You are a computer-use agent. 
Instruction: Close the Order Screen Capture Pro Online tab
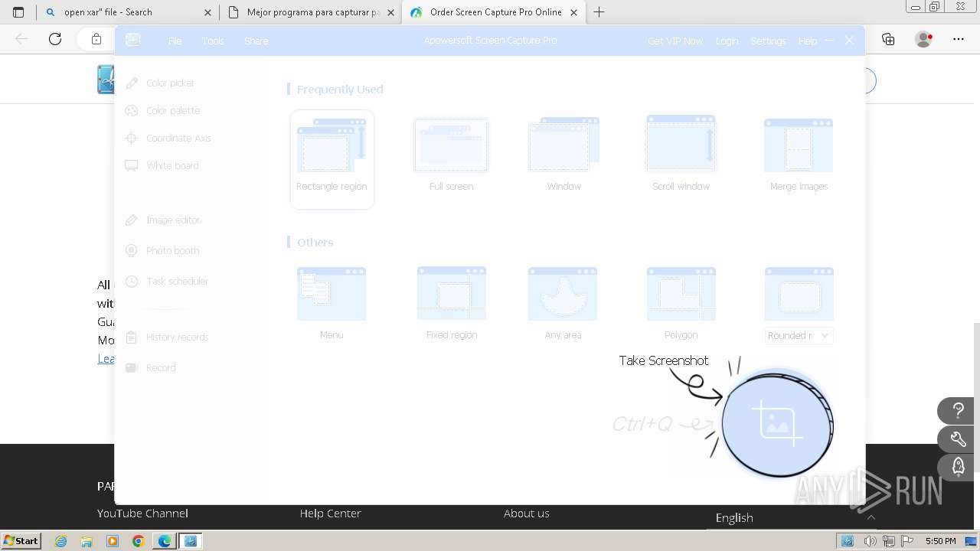tap(573, 12)
